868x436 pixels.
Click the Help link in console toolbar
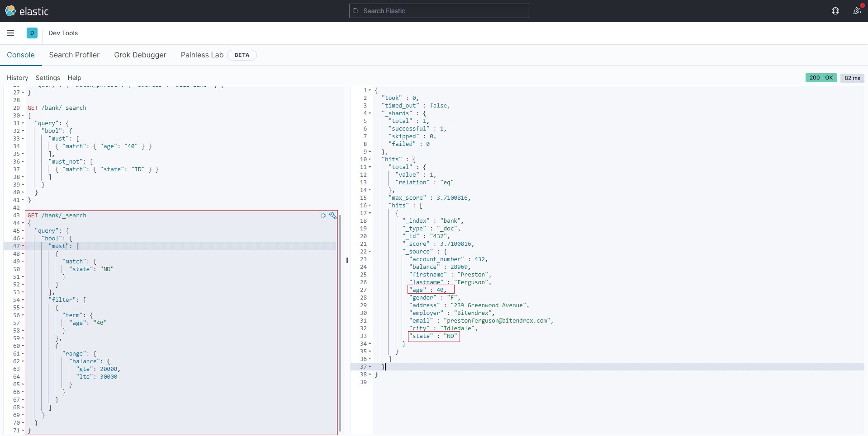click(74, 78)
